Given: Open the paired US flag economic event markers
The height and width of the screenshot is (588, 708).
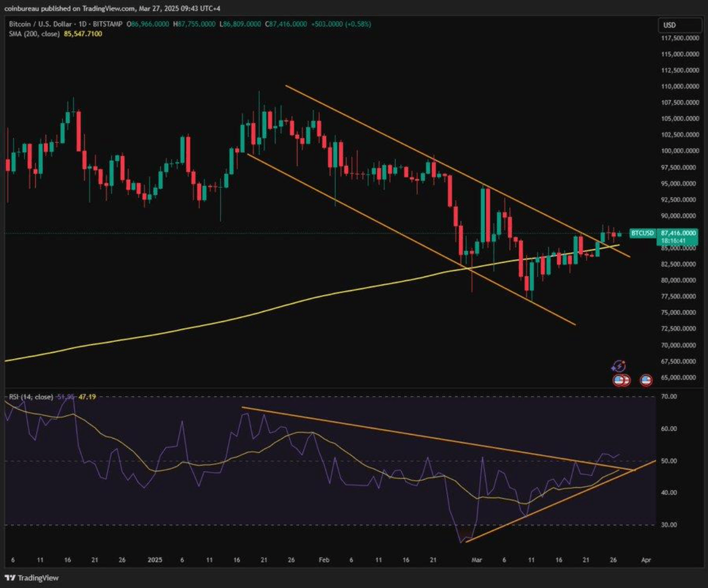Looking at the screenshot, I should [621, 381].
